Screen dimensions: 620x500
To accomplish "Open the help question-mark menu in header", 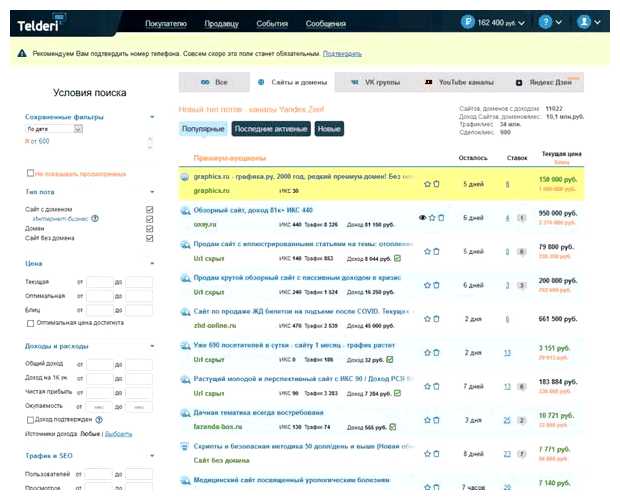I will point(545,21).
